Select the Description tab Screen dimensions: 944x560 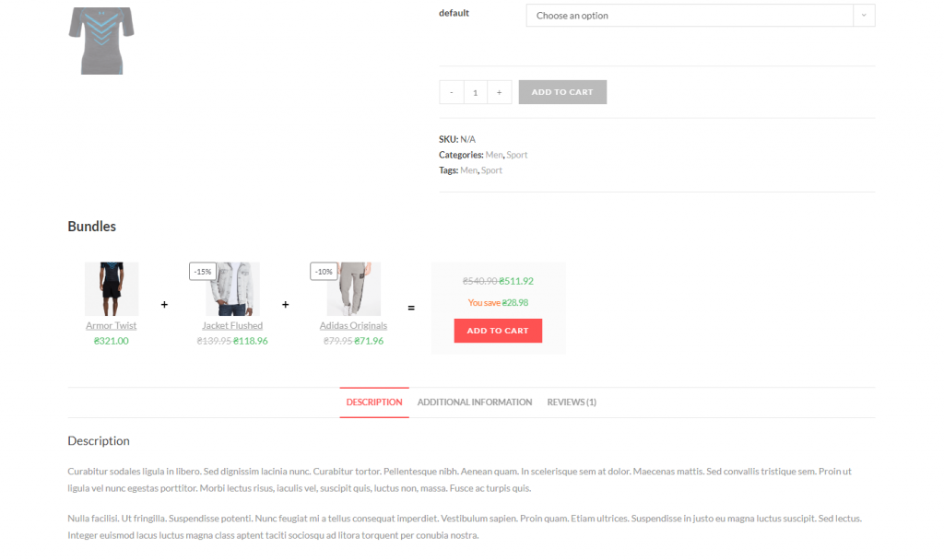(x=373, y=402)
